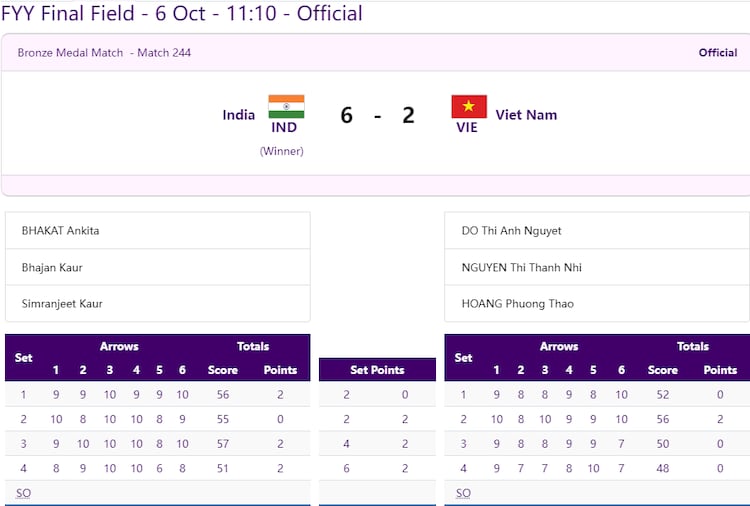Select archer Simranjeet Kaur
This screenshot has width=750, height=506.
pyautogui.click(x=62, y=304)
